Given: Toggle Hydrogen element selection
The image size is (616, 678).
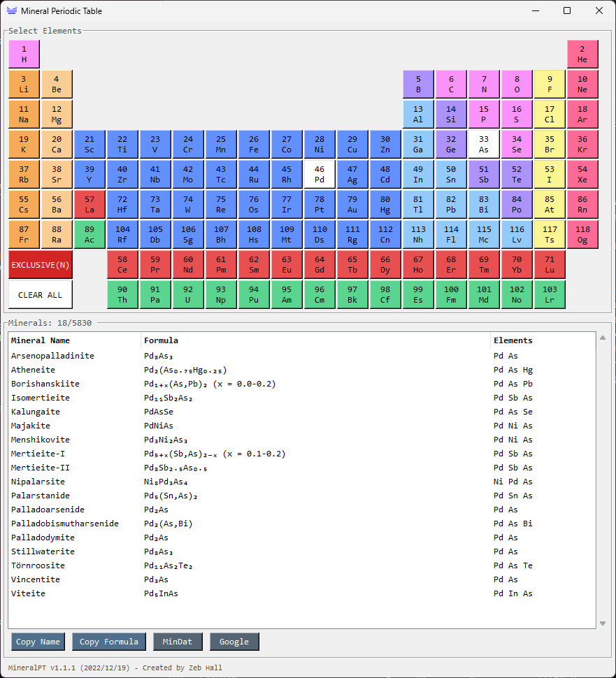Looking at the screenshot, I should click(23, 54).
